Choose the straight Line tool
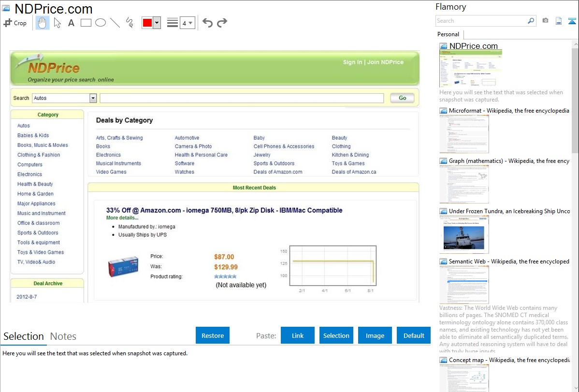This screenshot has width=579, height=392. pos(115,23)
